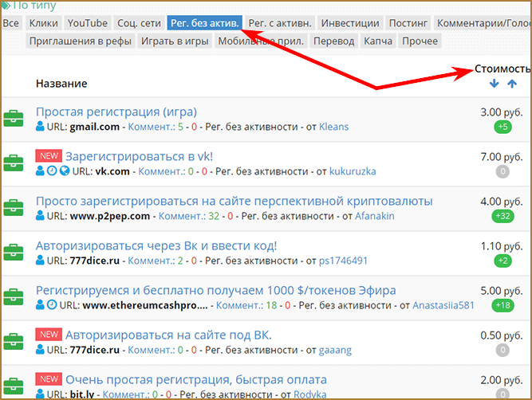The height and width of the screenshot is (400, 532).
Task: Select the 'Все' type filter
Action: [11, 23]
